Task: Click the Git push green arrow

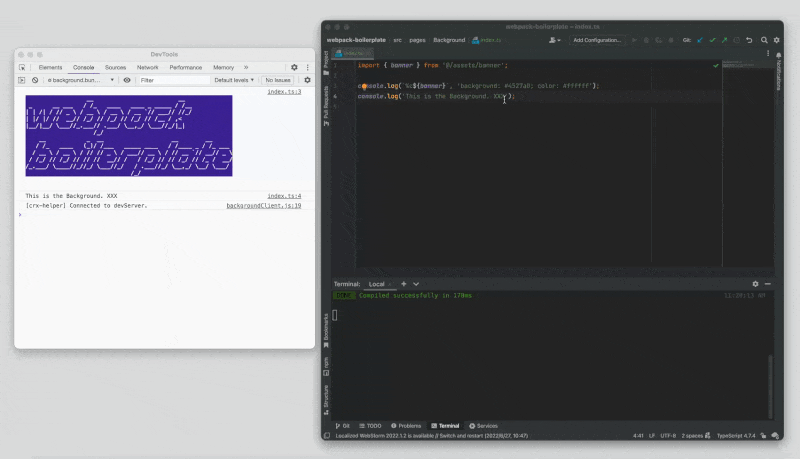Action: tap(724, 40)
